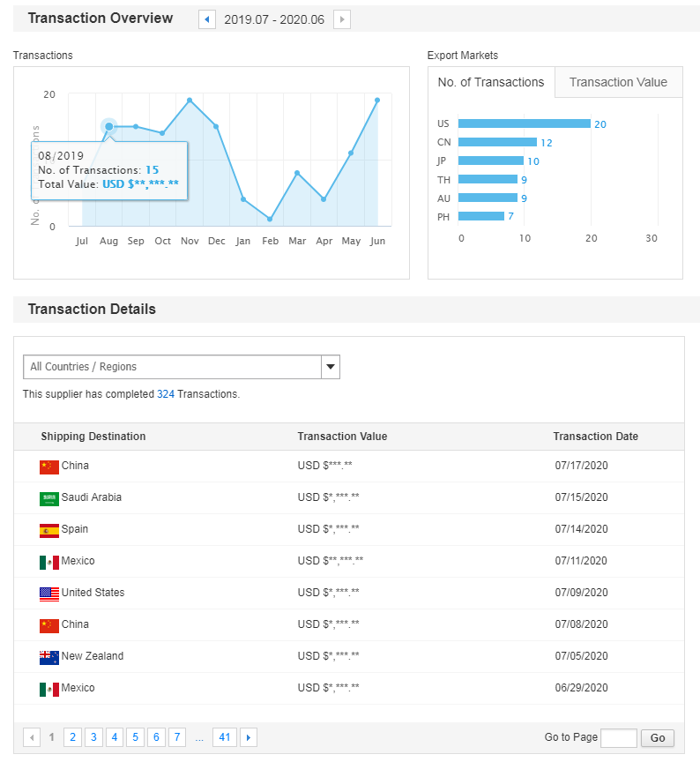This screenshot has height=762, width=700.
Task: Switch to Transaction Value tab
Action: (618, 83)
